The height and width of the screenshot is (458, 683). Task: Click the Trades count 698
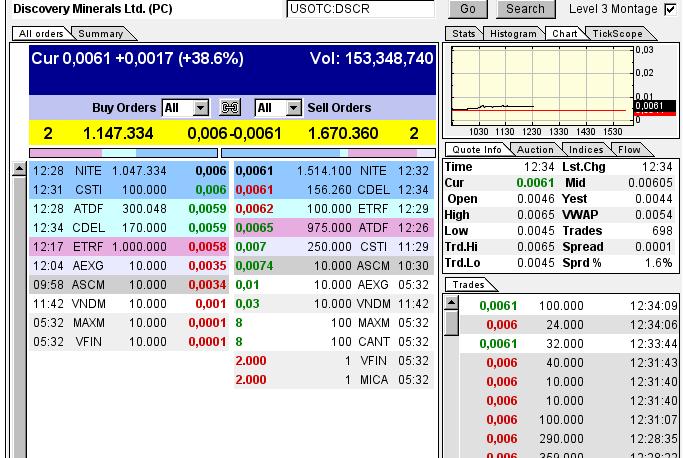click(x=663, y=231)
